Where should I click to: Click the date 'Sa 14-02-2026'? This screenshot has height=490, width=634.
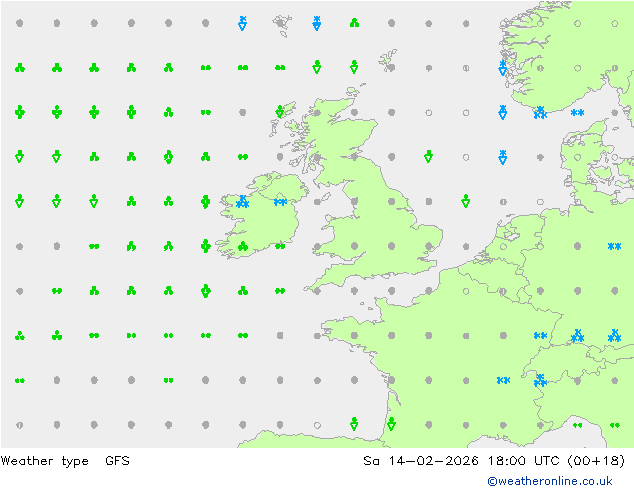coord(421,460)
